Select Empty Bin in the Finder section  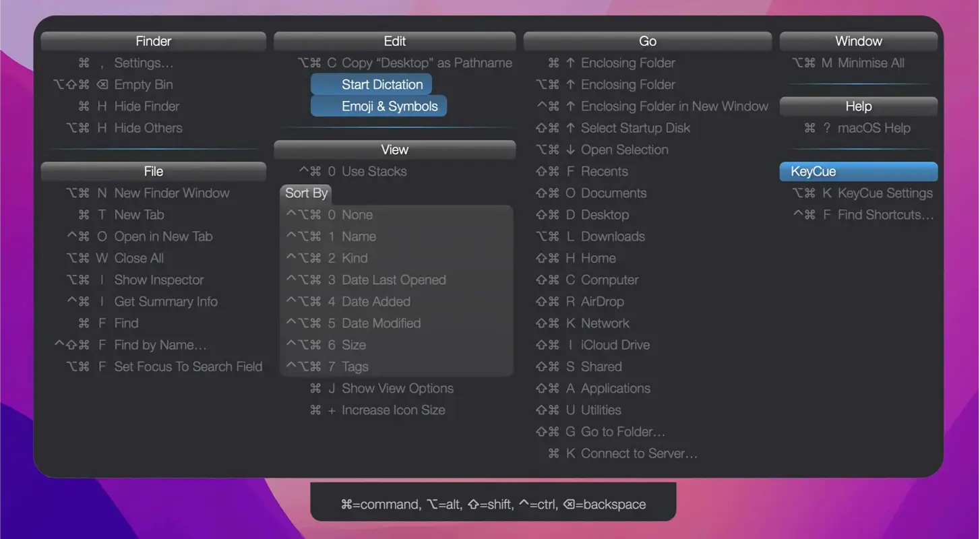(x=143, y=85)
